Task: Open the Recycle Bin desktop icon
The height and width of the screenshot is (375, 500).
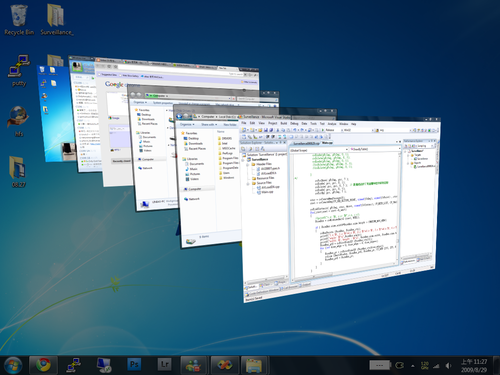Action: click(x=19, y=20)
